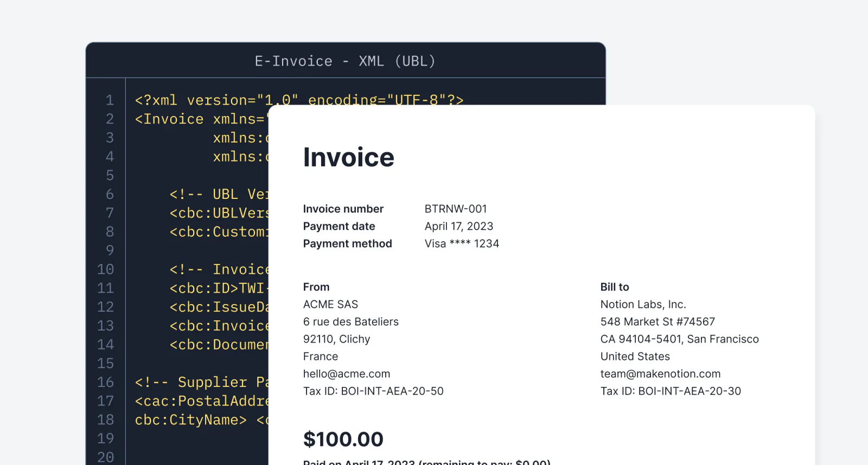The height and width of the screenshot is (465, 868).
Task: Click '<cac:PostalAddre' on line 17
Action: coord(201,401)
